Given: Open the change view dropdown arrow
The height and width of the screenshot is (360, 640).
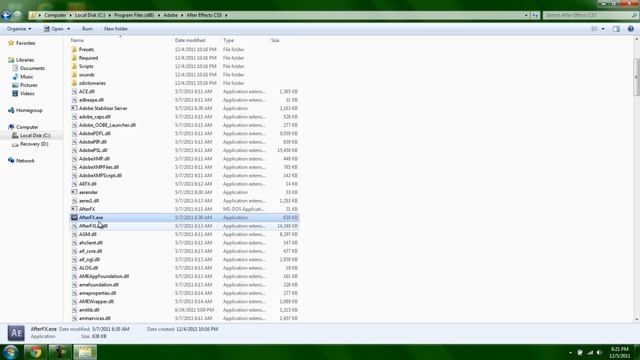Looking at the screenshot, I should 603,29.
